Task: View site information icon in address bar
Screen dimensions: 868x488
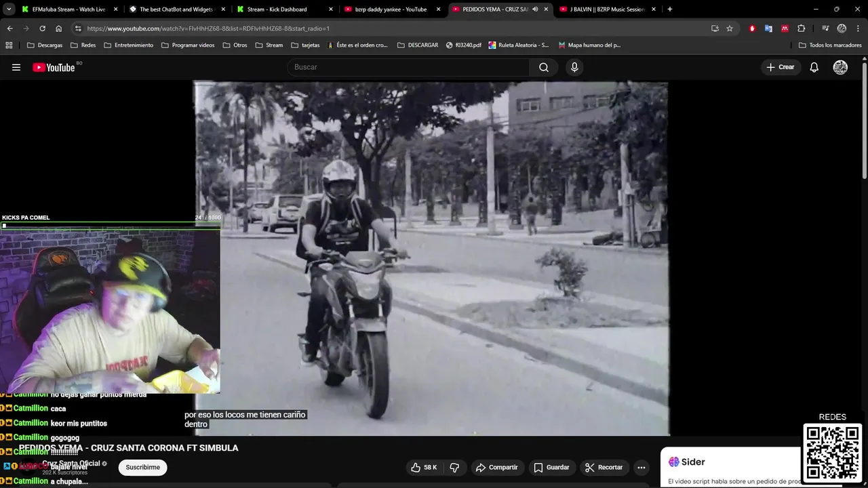Action: pos(78,28)
